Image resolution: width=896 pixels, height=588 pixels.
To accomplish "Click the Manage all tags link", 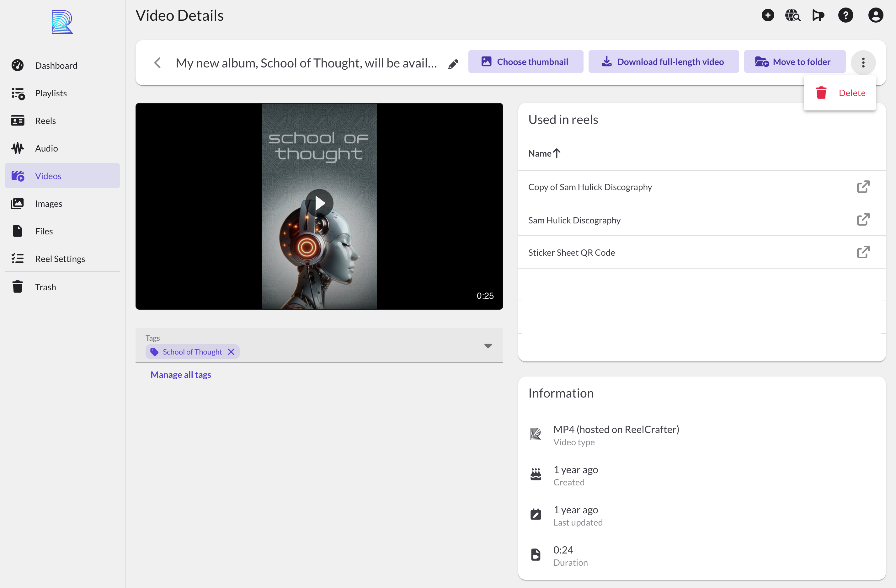I will pos(181,375).
